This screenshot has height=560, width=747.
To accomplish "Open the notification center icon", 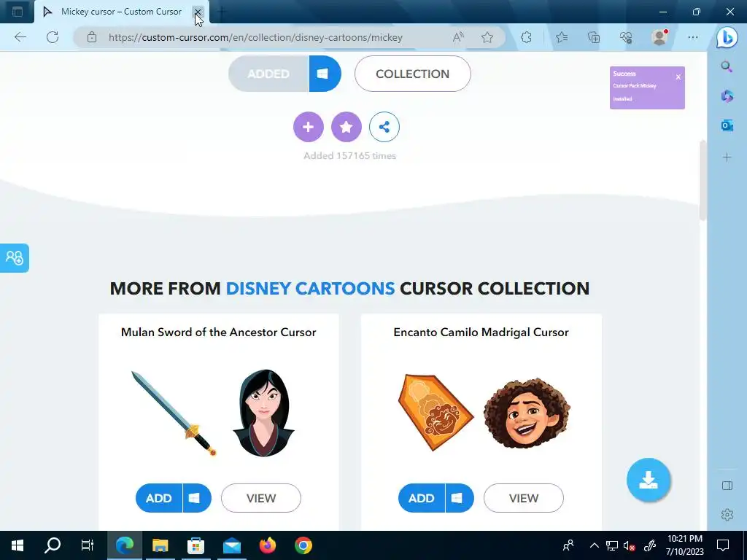I will (x=723, y=545).
